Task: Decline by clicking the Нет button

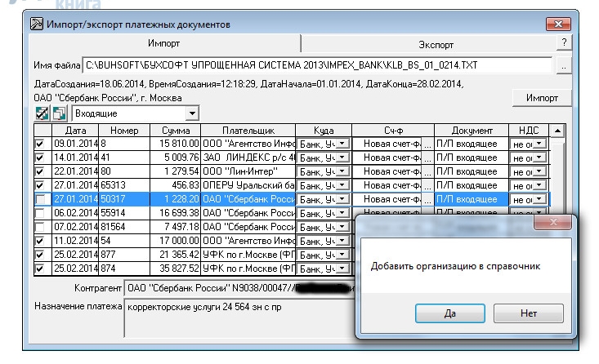Action: (x=528, y=313)
